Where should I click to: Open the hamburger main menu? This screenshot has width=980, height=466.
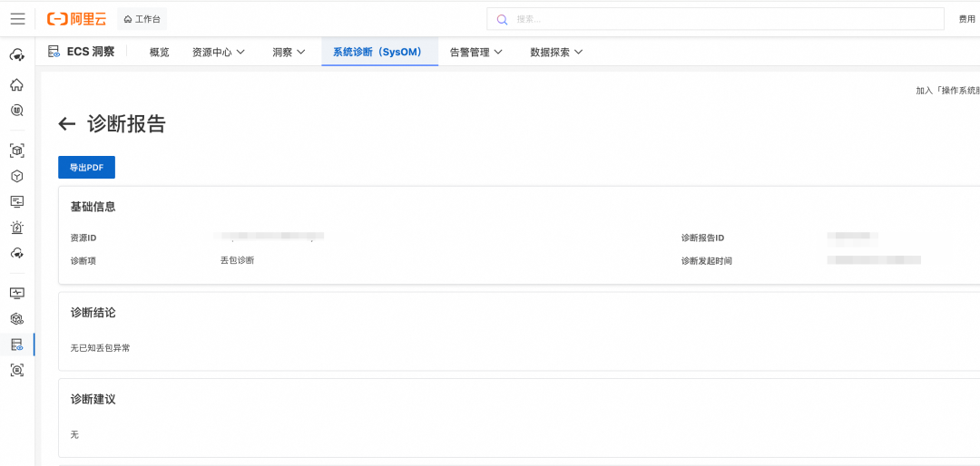[18, 19]
